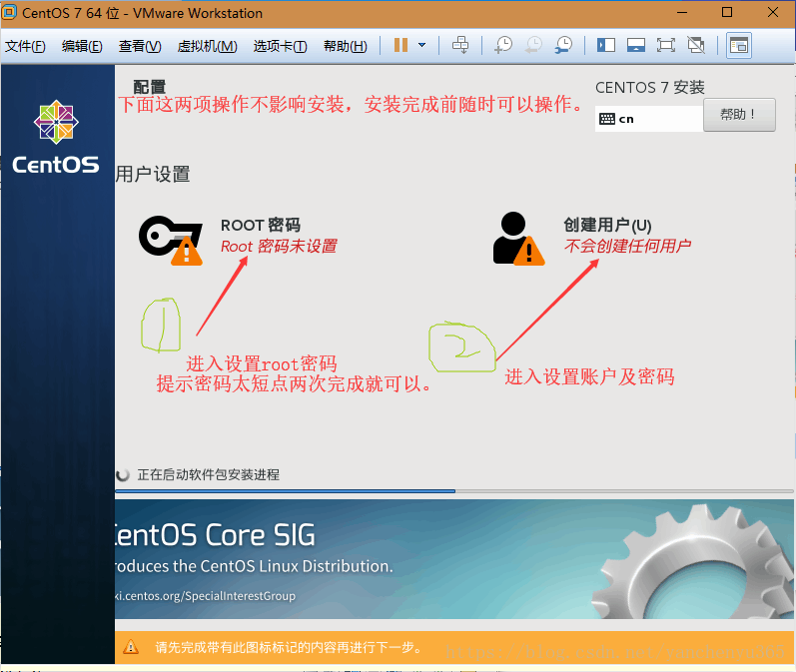Click the warning triangle in the orange bar

pos(131,647)
